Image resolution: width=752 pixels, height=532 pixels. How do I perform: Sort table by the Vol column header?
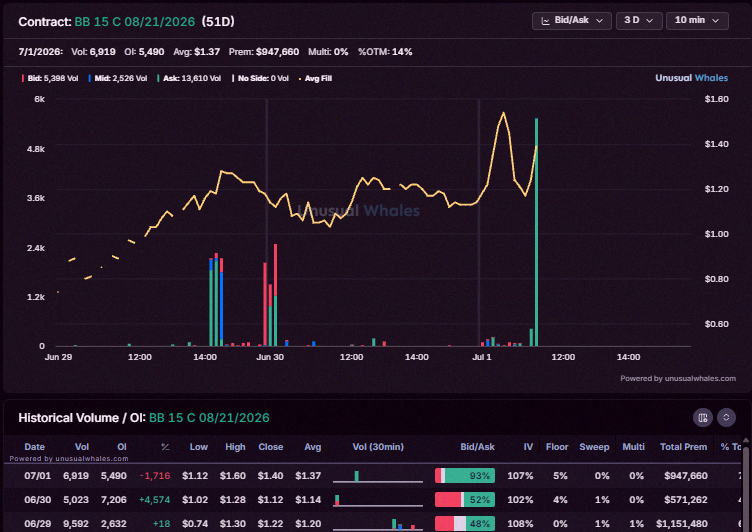coord(82,447)
